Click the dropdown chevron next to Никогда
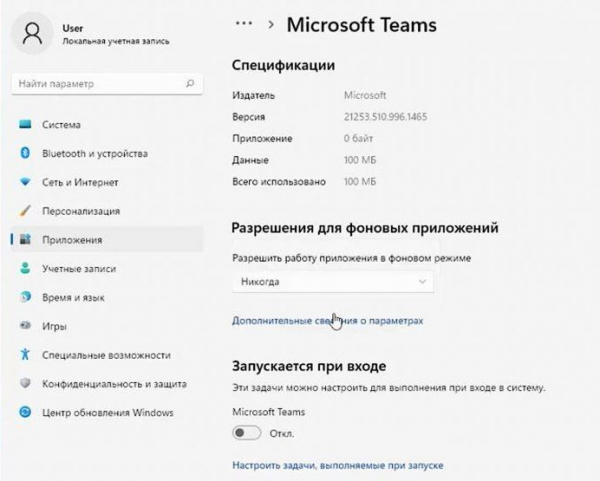Image resolution: width=600 pixels, height=481 pixels. [422, 282]
